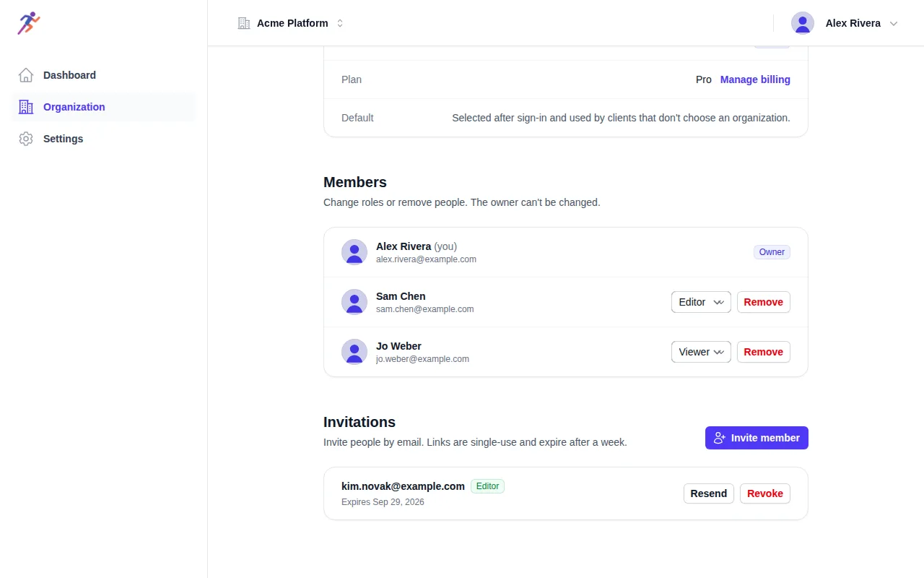This screenshot has height=578, width=924.
Task: Click the Pro plan value
Action: point(704,79)
